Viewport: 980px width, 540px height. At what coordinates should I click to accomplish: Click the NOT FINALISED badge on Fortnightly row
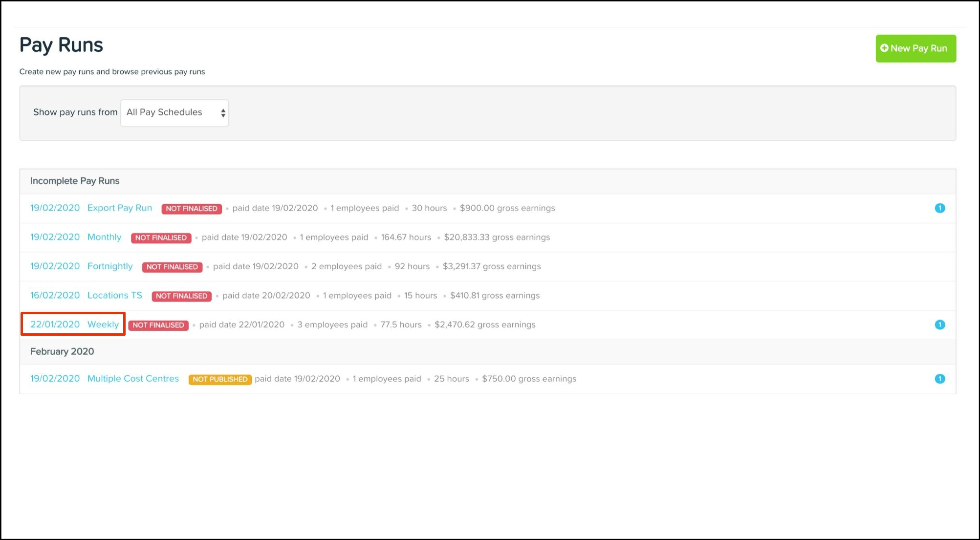click(172, 267)
